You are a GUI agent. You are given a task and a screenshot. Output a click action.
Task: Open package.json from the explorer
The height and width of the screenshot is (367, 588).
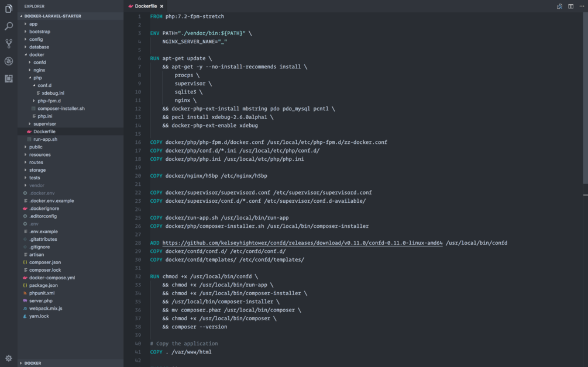pos(43,285)
